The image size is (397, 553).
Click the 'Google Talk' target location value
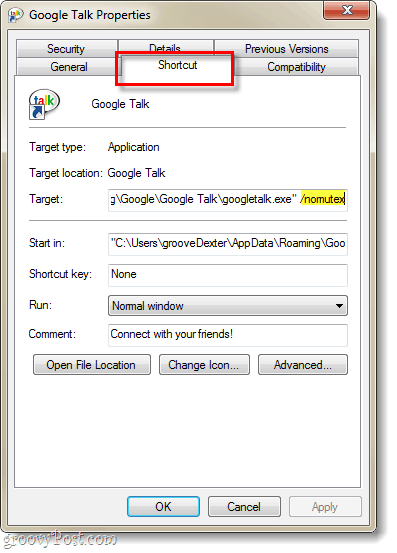(x=136, y=173)
